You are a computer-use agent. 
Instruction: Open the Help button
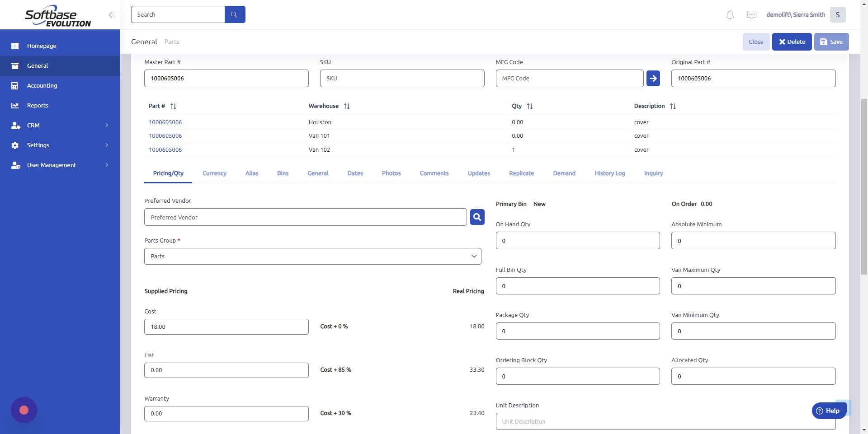[x=829, y=411]
